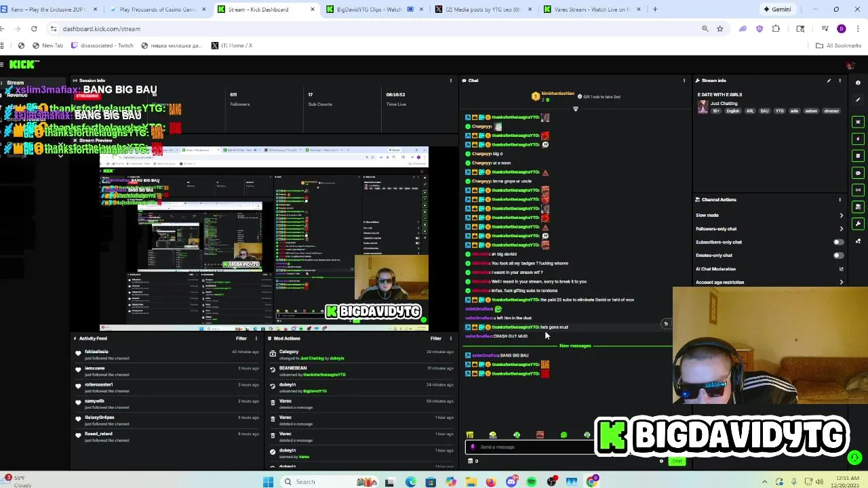
Task: Click the green Chat send button
Action: click(x=676, y=461)
